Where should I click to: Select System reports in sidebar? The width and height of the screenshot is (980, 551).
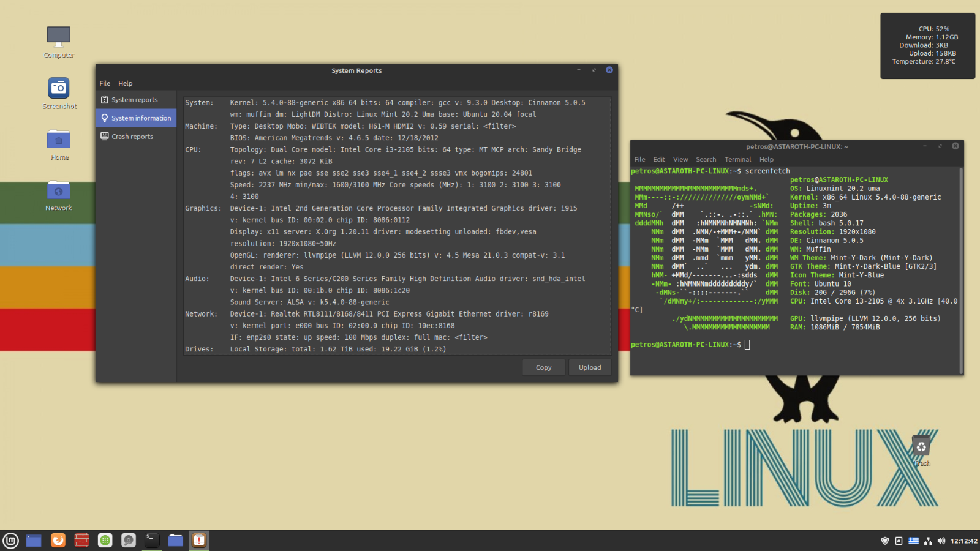pos(136,100)
